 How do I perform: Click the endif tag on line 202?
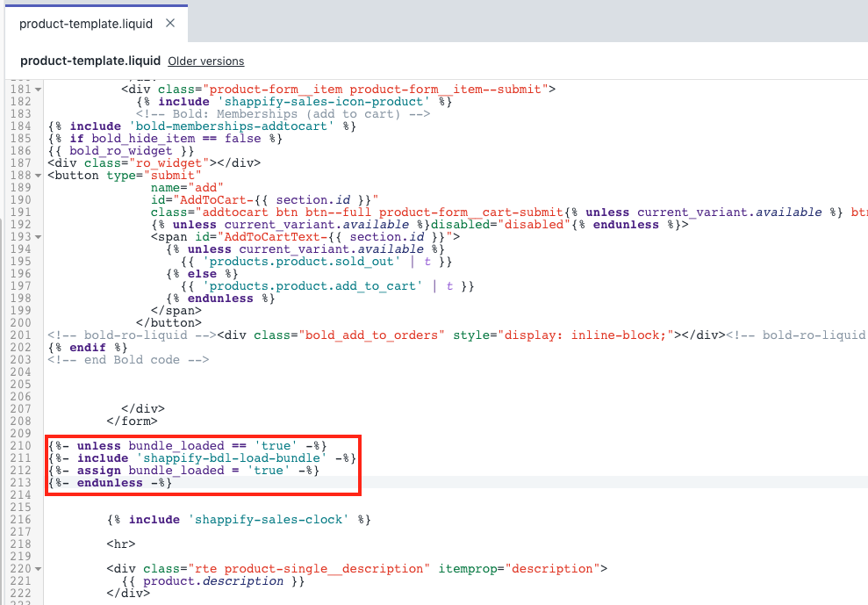[x=88, y=348]
